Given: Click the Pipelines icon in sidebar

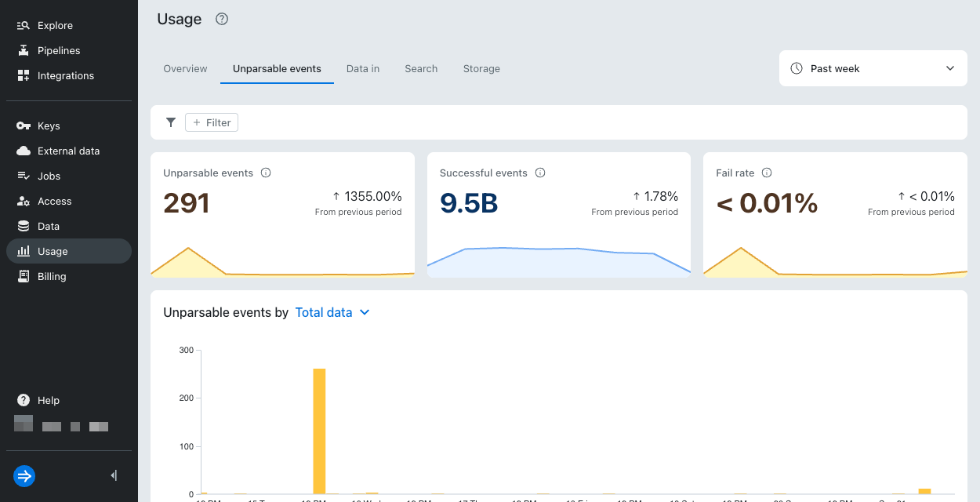Looking at the screenshot, I should point(24,51).
